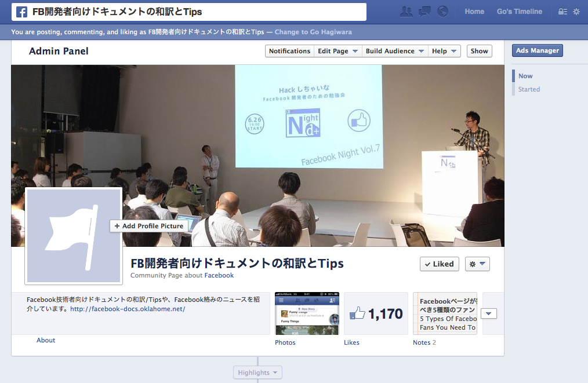Expand more page tabs arrow
Viewport: 588px width, 383px height.
(x=489, y=313)
